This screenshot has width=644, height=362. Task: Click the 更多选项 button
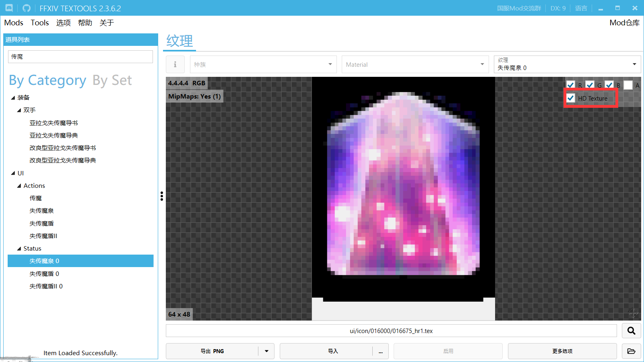click(x=562, y=351)
